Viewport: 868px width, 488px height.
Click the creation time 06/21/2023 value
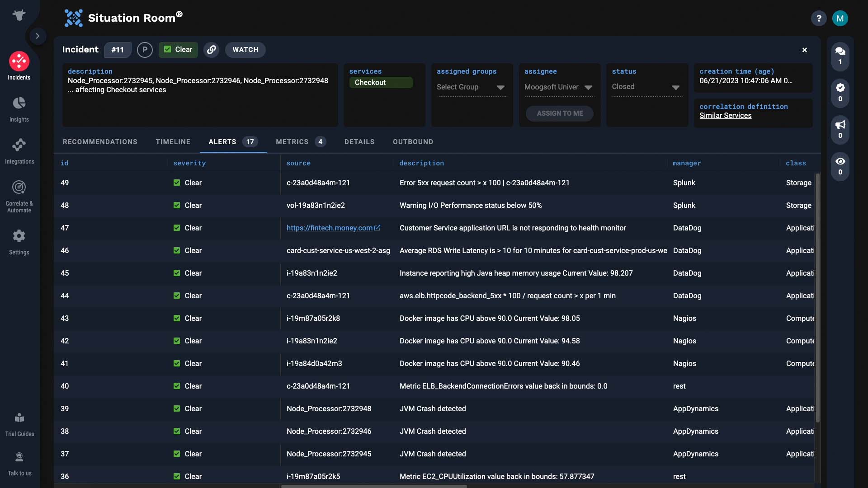click(745, 81)
